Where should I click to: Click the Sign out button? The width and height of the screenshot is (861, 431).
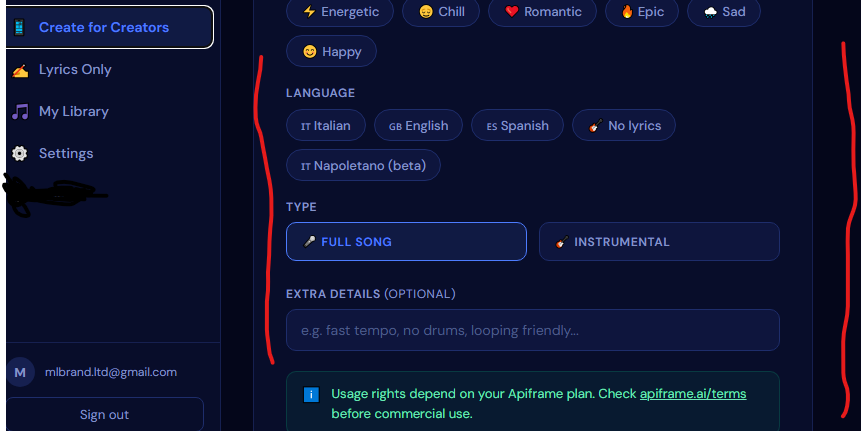pyautogui.click(x=104, y=415)
